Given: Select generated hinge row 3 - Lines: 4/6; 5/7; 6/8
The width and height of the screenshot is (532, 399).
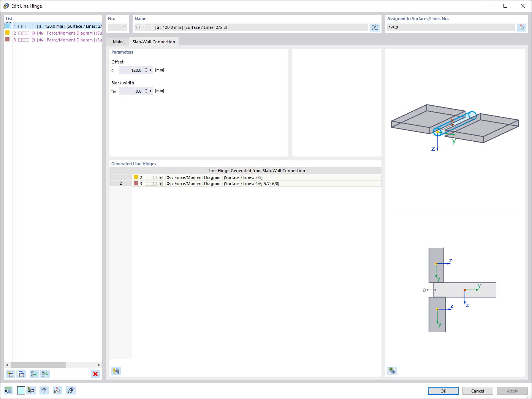Looking at the screenshot, I should tap(256, 184).
